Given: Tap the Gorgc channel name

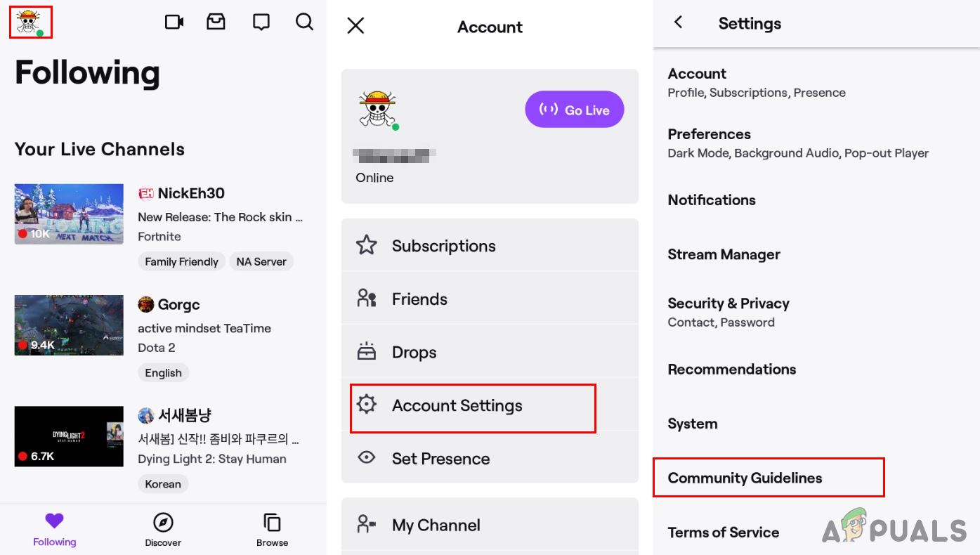Looking at the screenshot, I should coord(178,304).
